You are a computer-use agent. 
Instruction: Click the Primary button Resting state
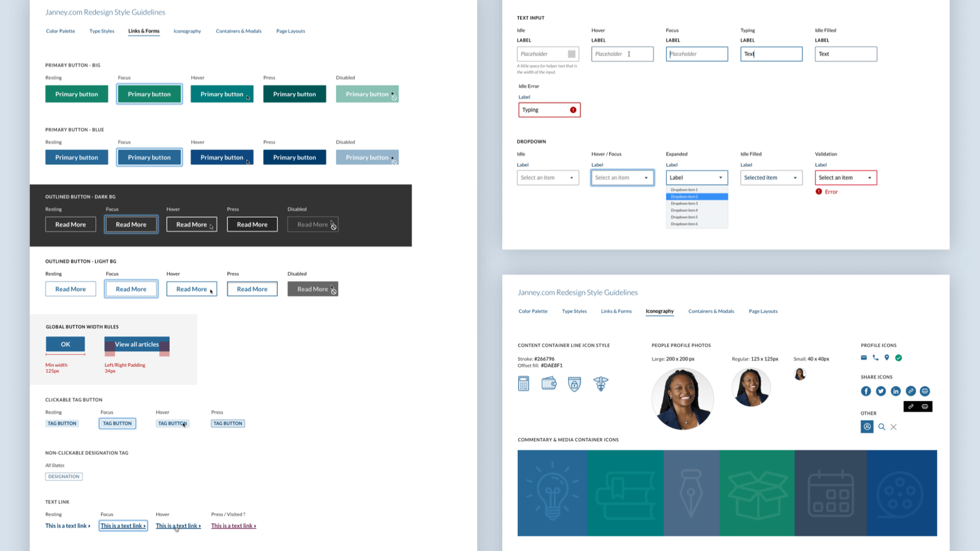click(76, 93)
